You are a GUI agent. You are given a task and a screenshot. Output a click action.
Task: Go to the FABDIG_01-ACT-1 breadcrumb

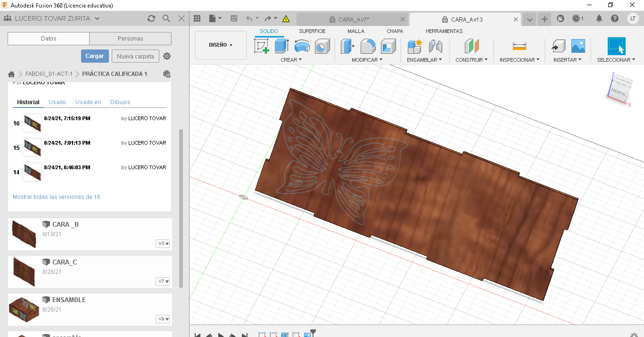click(49, 74)
